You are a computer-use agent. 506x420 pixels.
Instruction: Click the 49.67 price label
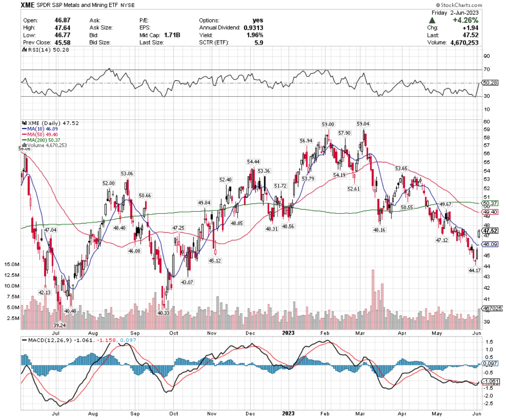(446, 204)
